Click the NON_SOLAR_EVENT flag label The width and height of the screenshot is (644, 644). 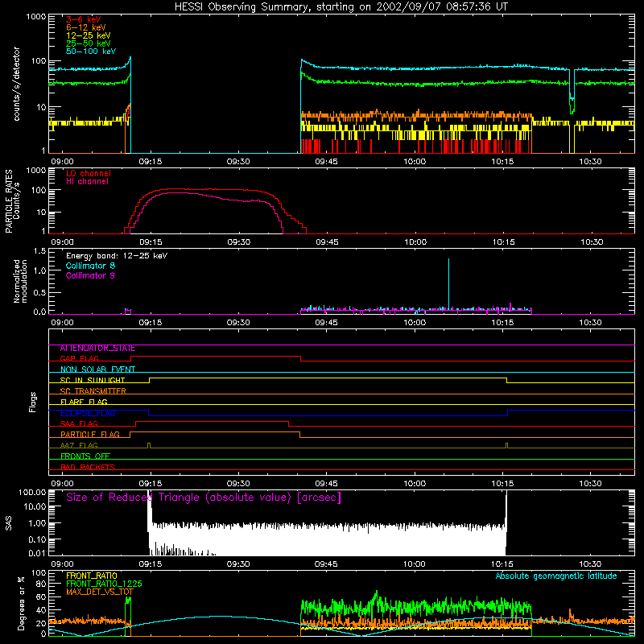(97, 369)
